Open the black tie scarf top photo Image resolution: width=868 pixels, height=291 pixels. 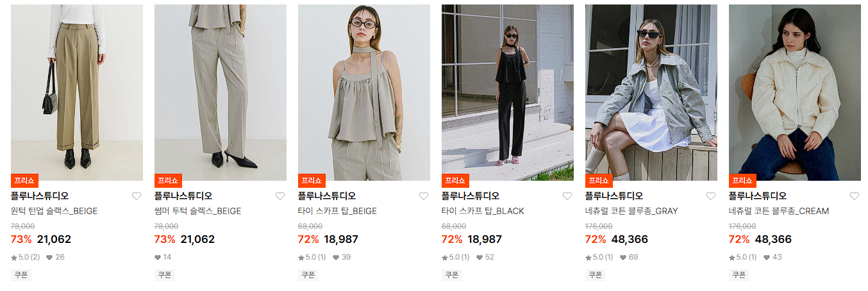pos(508,92)
